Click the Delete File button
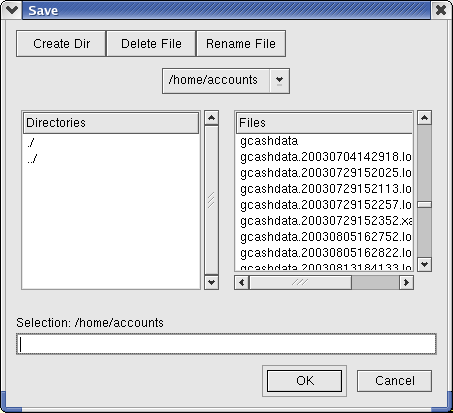The height and width of the screenshot is (413, 453). pyautogui.click(x=151, y=44)
